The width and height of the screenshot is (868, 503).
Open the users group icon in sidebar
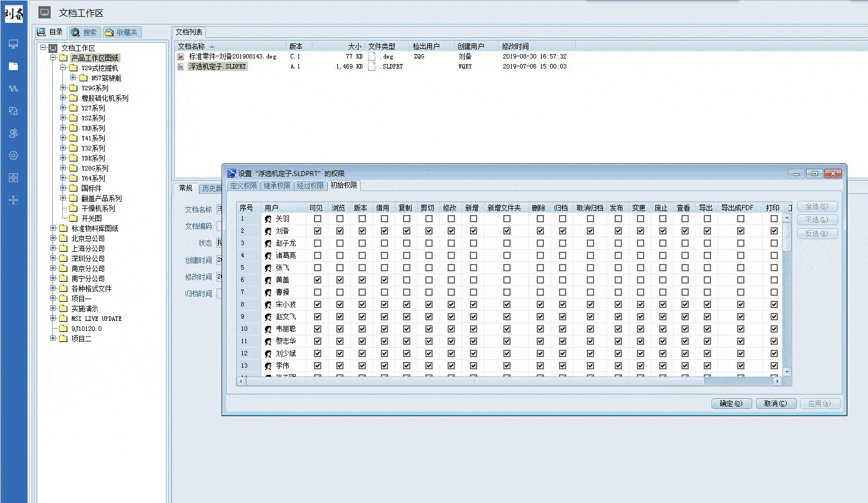point(13,133)
